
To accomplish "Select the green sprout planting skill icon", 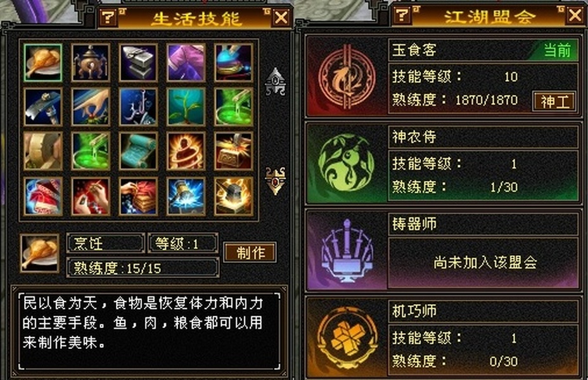I will [x=186, y=107].
